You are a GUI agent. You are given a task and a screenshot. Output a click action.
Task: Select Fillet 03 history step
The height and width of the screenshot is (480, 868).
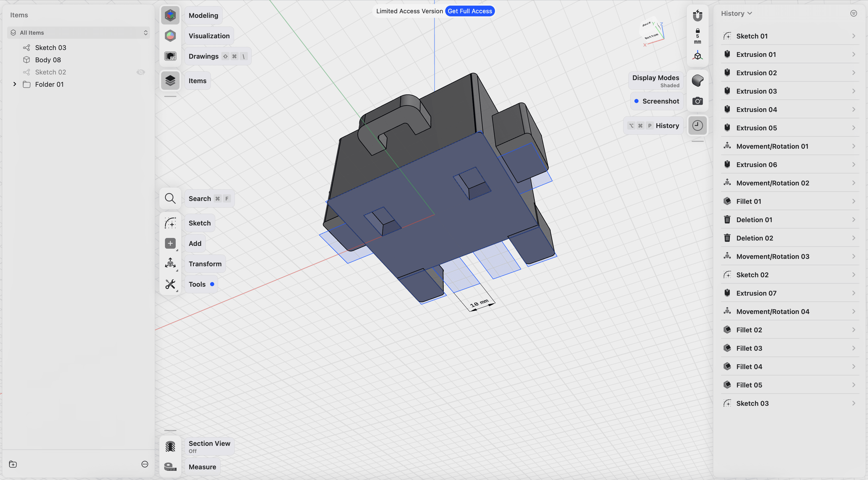click(x=790, y=348)
